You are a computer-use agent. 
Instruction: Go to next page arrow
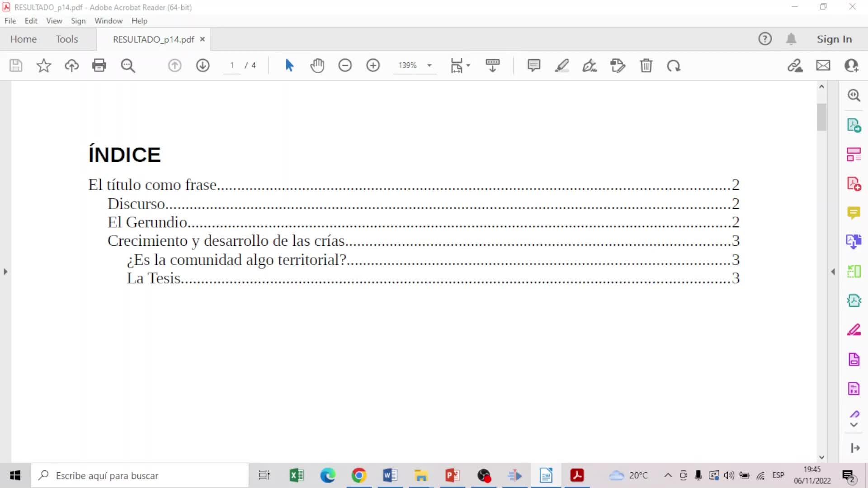click(x=203, y=66)
